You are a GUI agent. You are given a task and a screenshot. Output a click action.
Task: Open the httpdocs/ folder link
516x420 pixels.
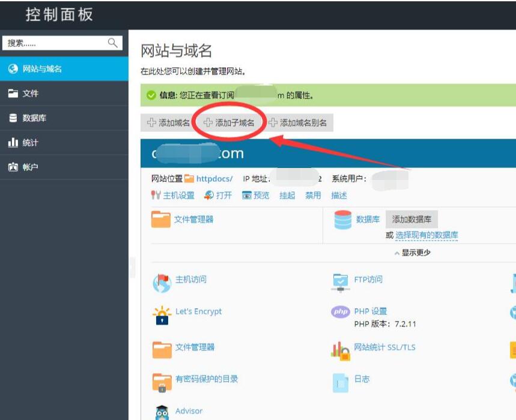coord(214,179)
